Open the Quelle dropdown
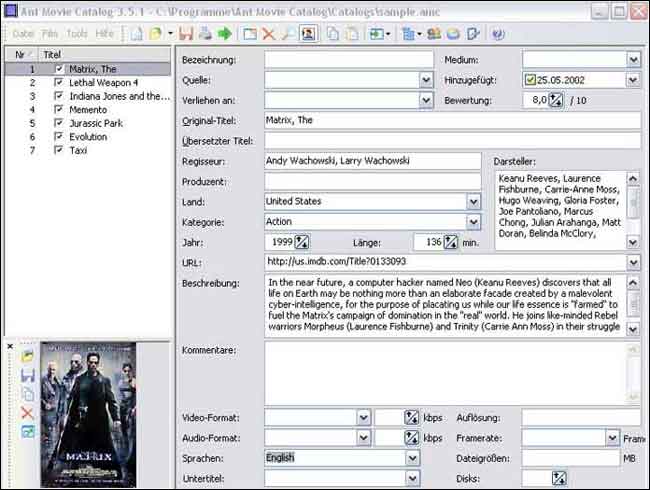 pyautogui.click(x=426, y=80)
